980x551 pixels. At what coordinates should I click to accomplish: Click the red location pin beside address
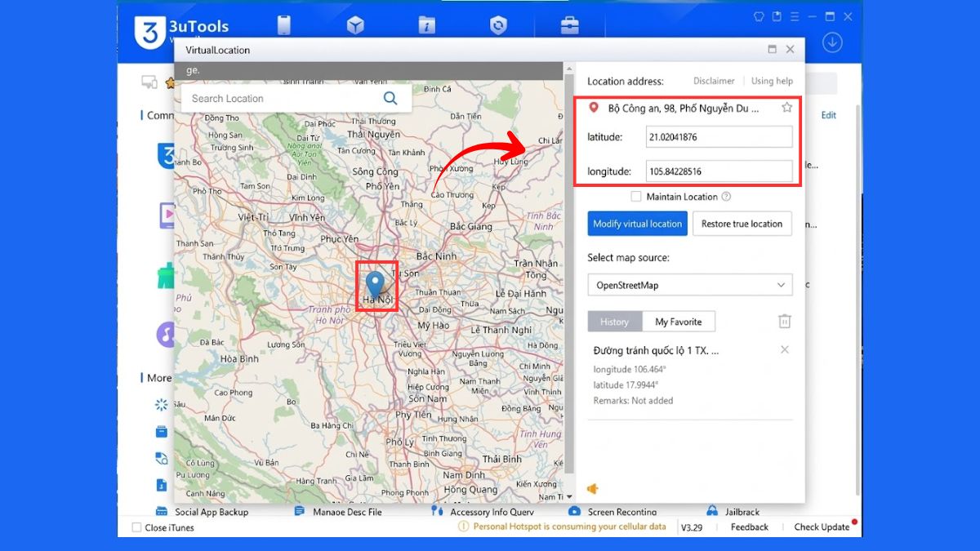[594, 107]
